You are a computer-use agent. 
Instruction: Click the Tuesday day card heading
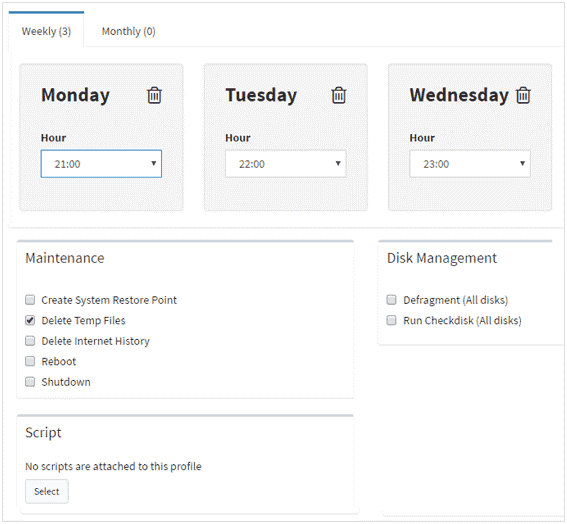261,95
